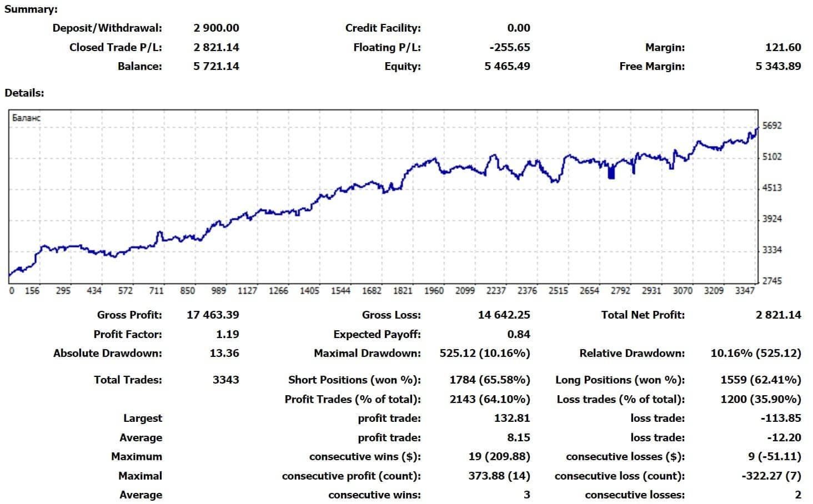Click Profit Trades value 2143 (64.10%)
Image resolution: width=813 pixels, height=504 pixels.
[x=490, y=399]
